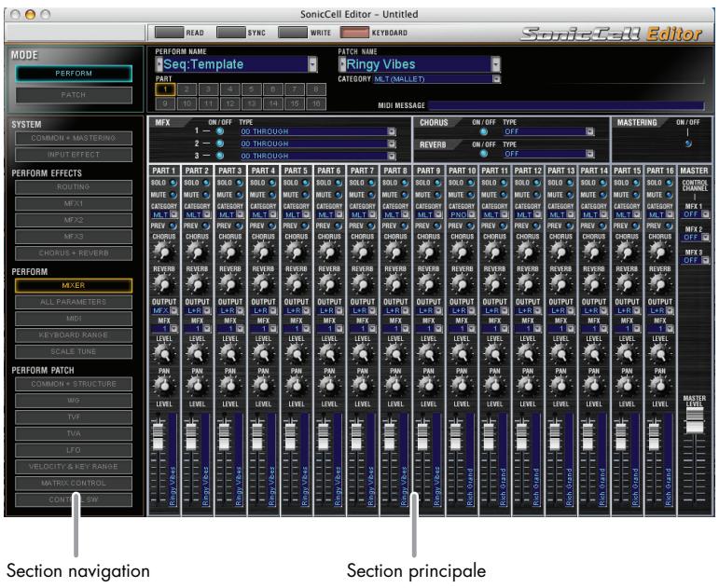Click the Part 9 level fader
The image size is (719, 588).
[422, 436]
